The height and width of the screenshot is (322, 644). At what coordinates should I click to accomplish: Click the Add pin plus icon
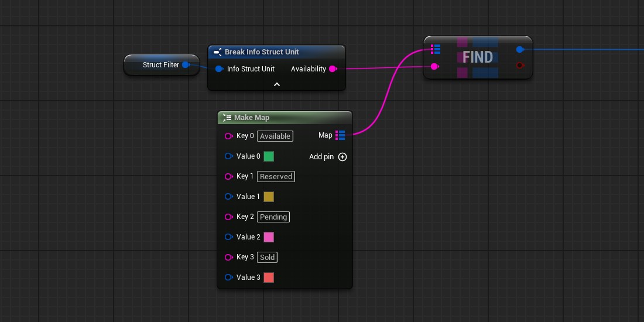[x=342, y=157]
